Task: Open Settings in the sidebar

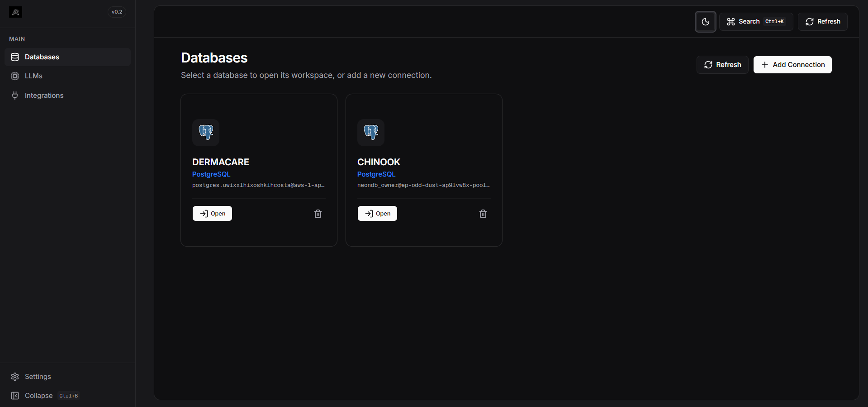Action: [x=68, y=377]
